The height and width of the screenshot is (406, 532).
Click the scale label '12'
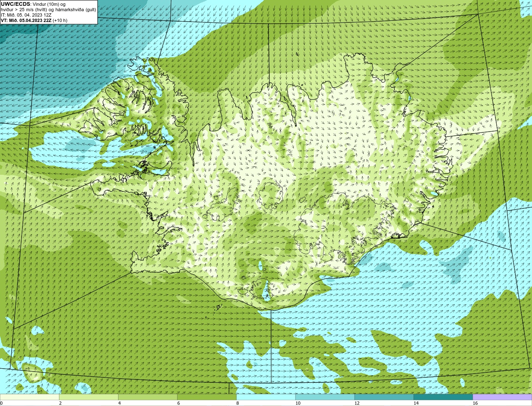[x=357, y=403]
